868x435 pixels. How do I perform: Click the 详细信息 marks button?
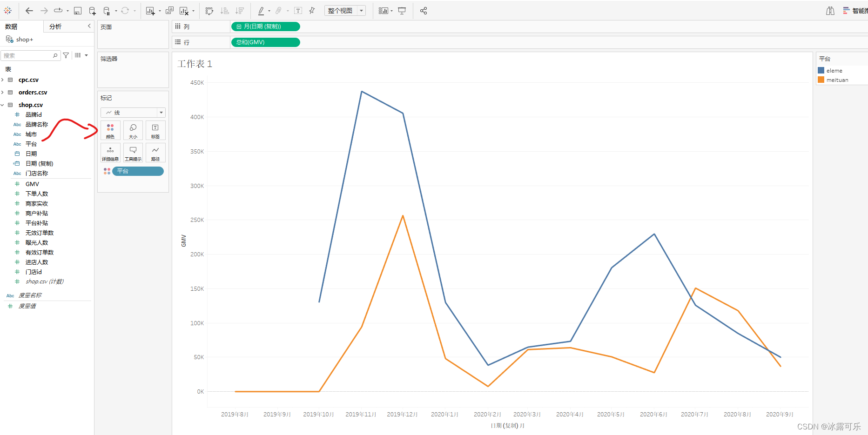[x=110, y=153]
